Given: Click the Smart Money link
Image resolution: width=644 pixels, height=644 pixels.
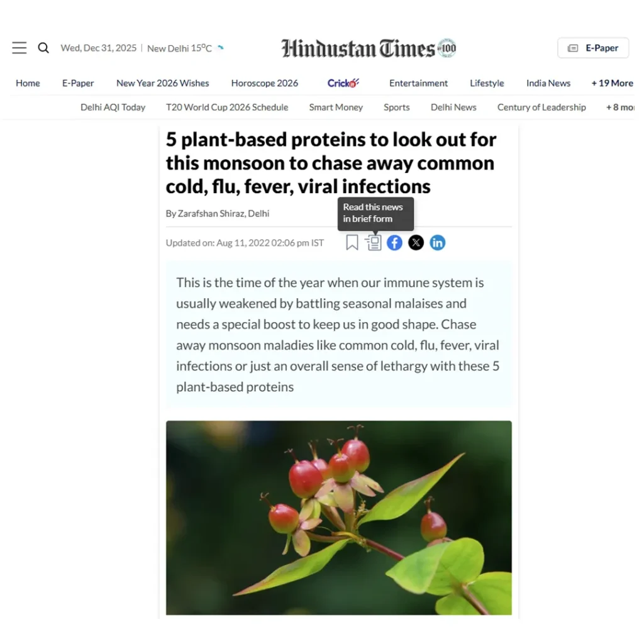Looking at the screenshot, I should click(336, 107).
